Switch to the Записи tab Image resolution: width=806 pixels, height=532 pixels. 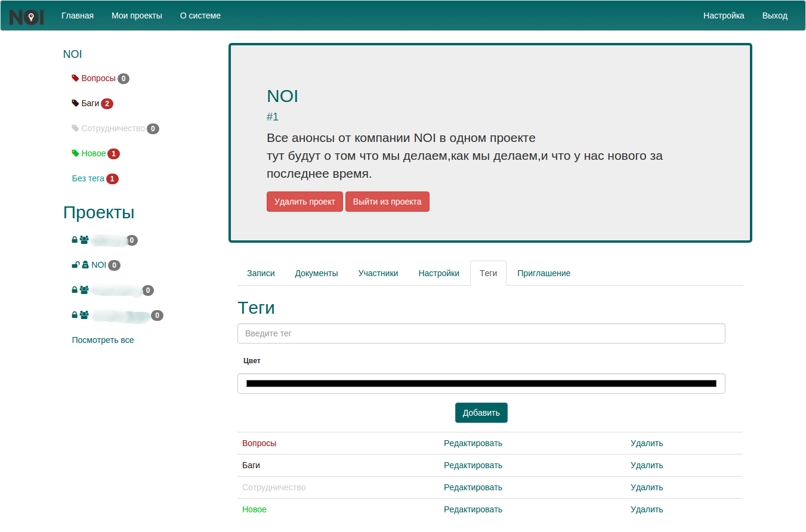[x=261, y=273]
